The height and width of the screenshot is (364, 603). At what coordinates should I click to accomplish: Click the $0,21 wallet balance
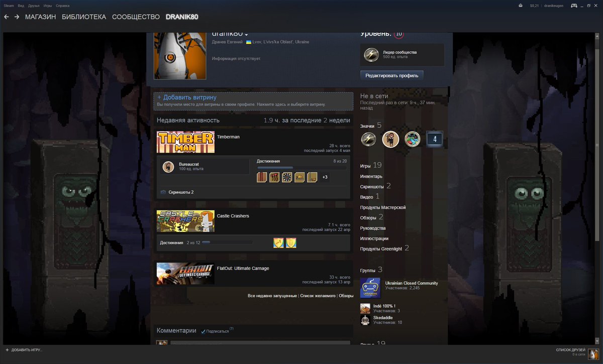pyautogui.click(x=534, y=6)
